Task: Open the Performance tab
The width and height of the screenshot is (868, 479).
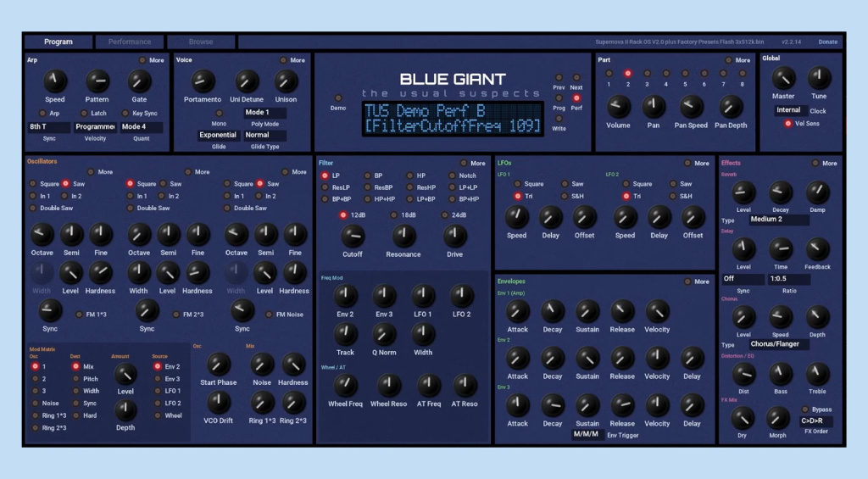Action: point(130,42)
